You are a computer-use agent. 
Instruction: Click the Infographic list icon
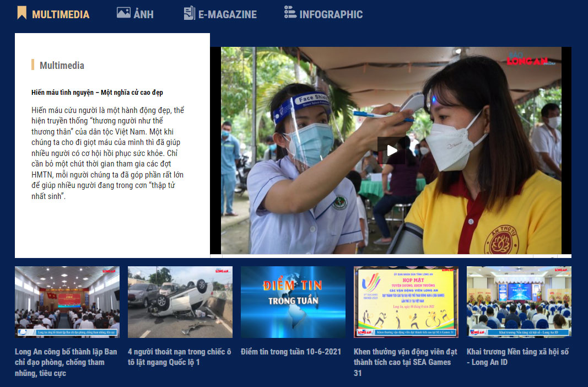(290, 12)
